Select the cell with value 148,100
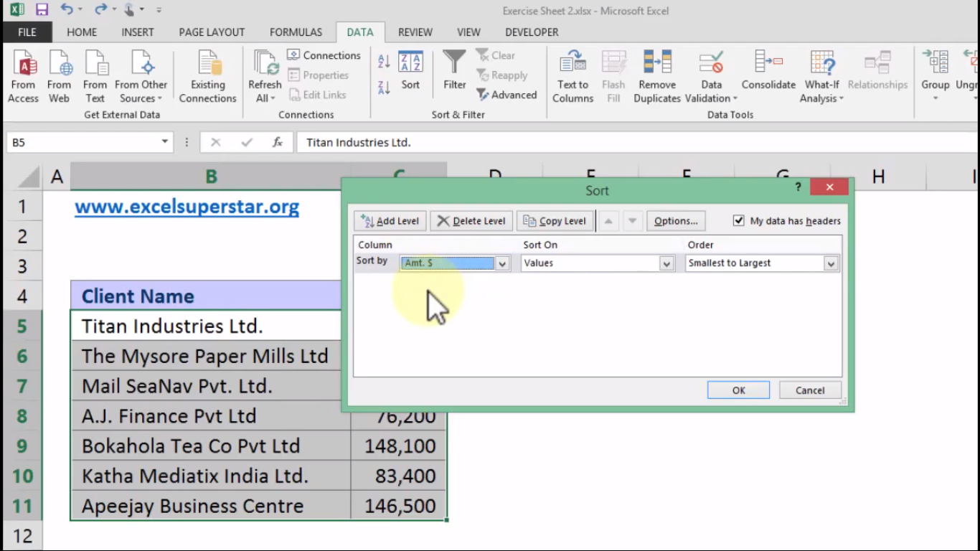This screenshot has height=551, width=980. 399,446
